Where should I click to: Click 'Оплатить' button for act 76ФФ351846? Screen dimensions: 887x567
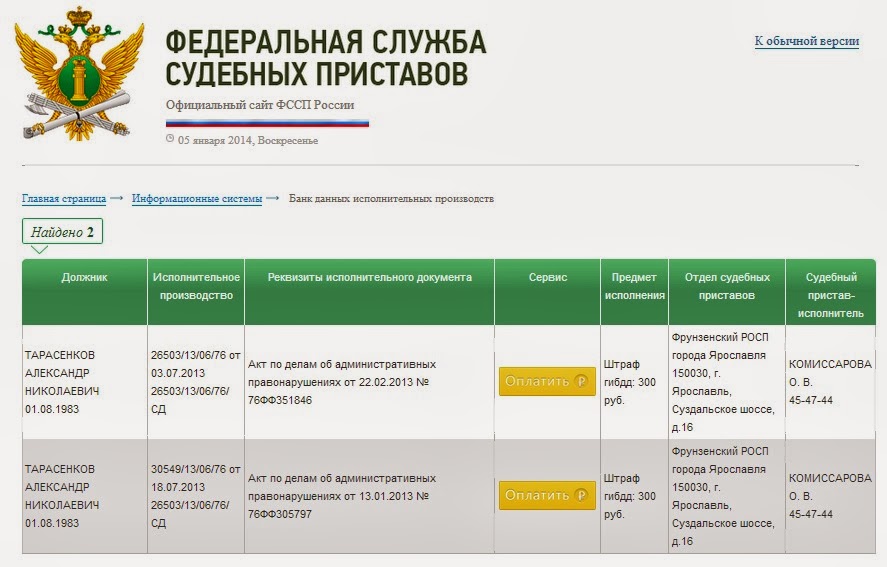[x=547, y=381]
